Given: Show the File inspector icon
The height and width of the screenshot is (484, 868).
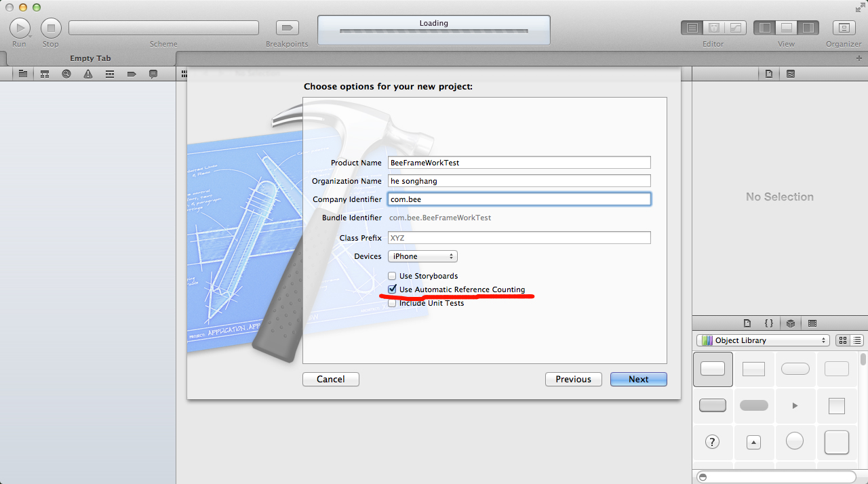Looking at the screenshot, I should tap(769, 74).
